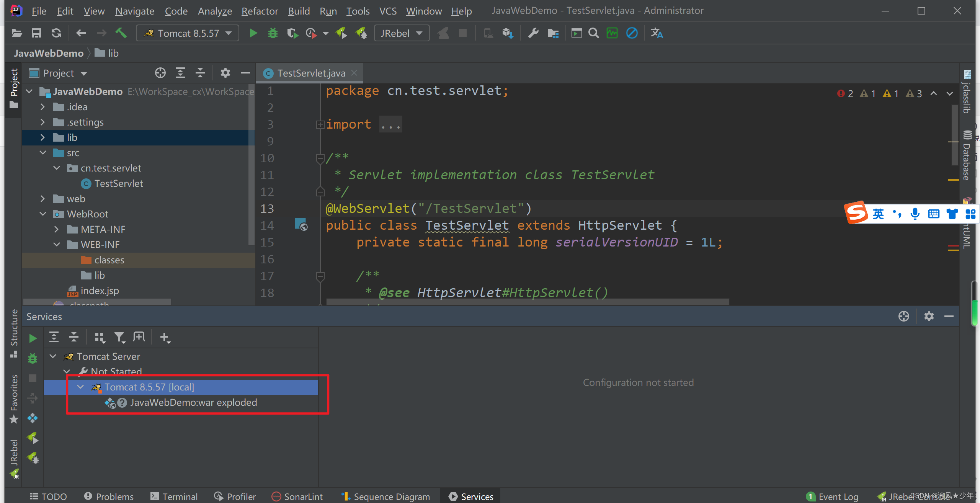Click the Translate toolbar icon

(657, 33)
